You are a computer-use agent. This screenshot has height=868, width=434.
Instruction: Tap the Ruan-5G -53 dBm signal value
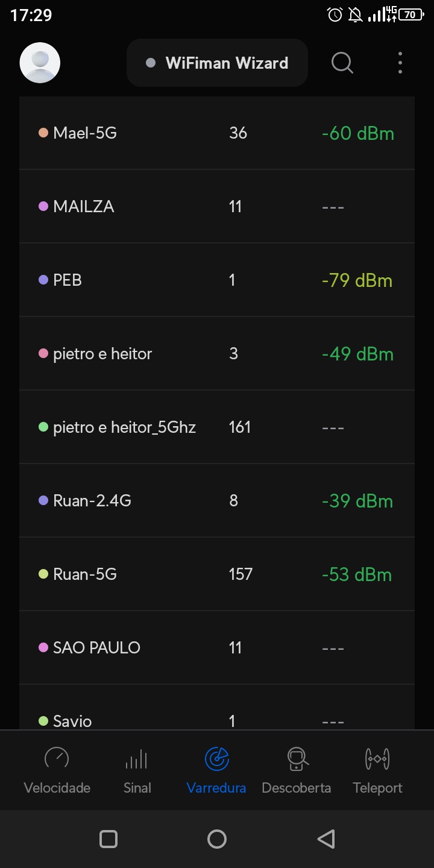pos(357,574)
